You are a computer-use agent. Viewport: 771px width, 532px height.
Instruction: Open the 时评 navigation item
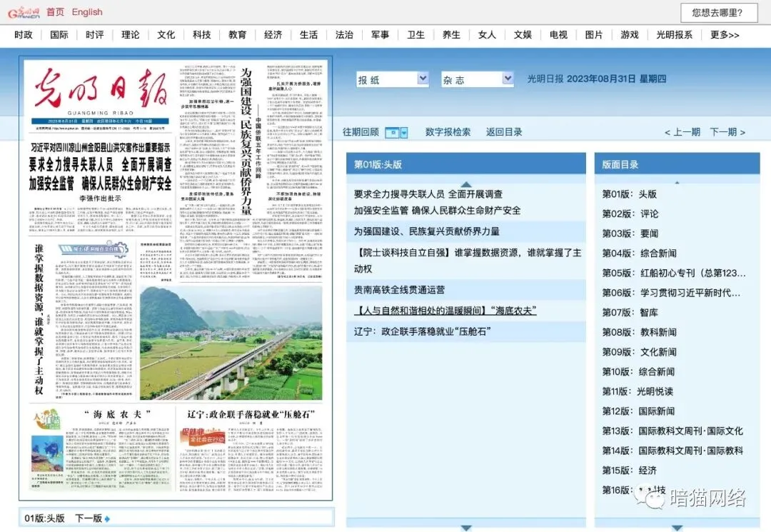pos(94,35)
